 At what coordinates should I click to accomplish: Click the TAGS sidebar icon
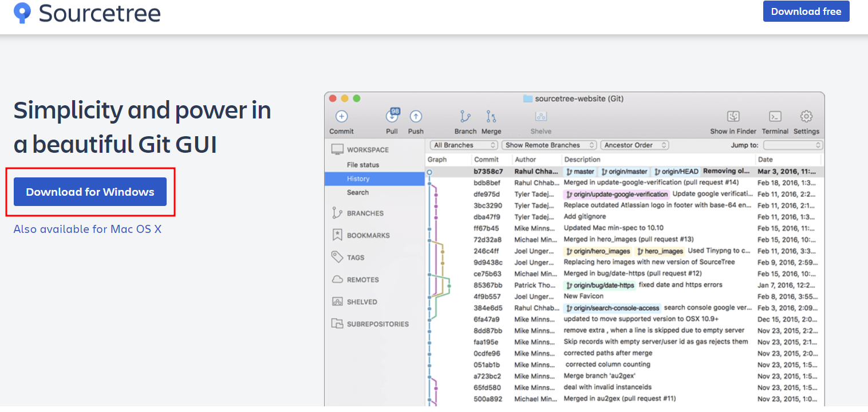click(337, 257)
